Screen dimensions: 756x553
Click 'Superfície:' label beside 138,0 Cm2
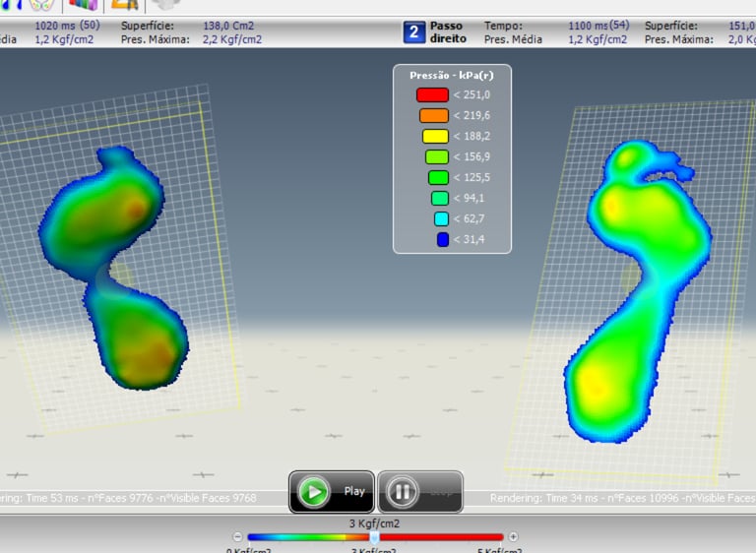(148, 26)
